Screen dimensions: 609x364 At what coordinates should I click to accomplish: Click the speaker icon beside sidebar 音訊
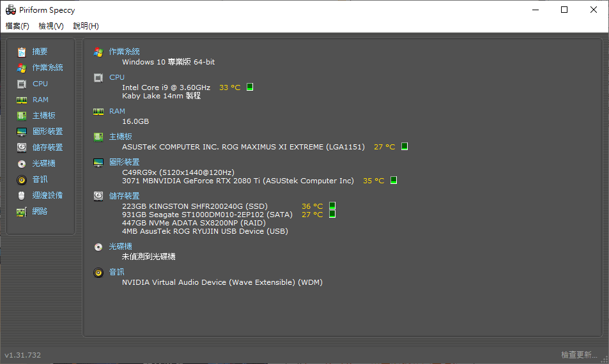click(x=22, y=179)
